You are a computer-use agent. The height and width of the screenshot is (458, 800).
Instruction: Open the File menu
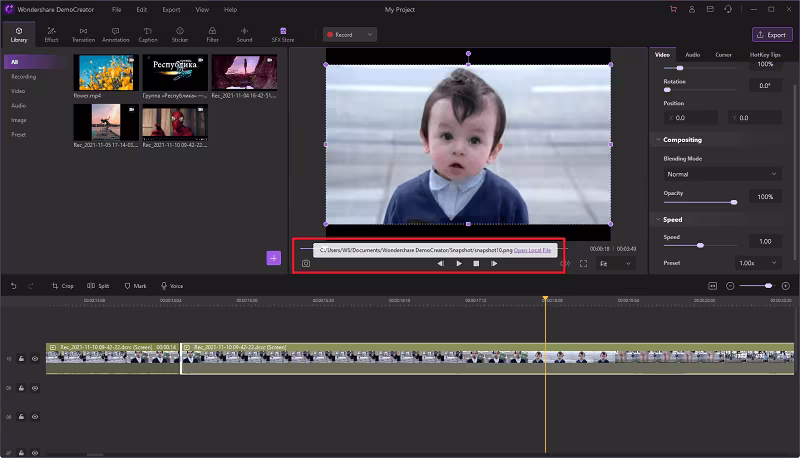116,9
